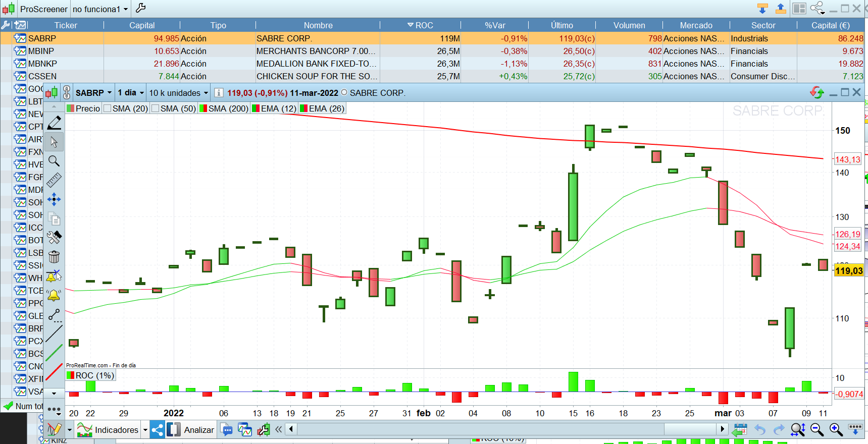Toggle the ROC (1%) indicator legend
This screenshot has width=868, height=444.
90,375
